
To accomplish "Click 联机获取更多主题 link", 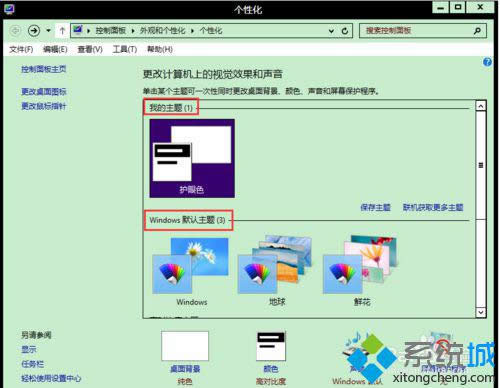I will point(433,207).
